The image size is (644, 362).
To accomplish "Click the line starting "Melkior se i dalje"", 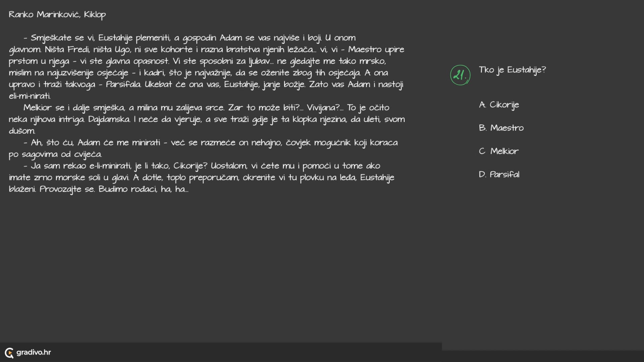I will (206, 108).
